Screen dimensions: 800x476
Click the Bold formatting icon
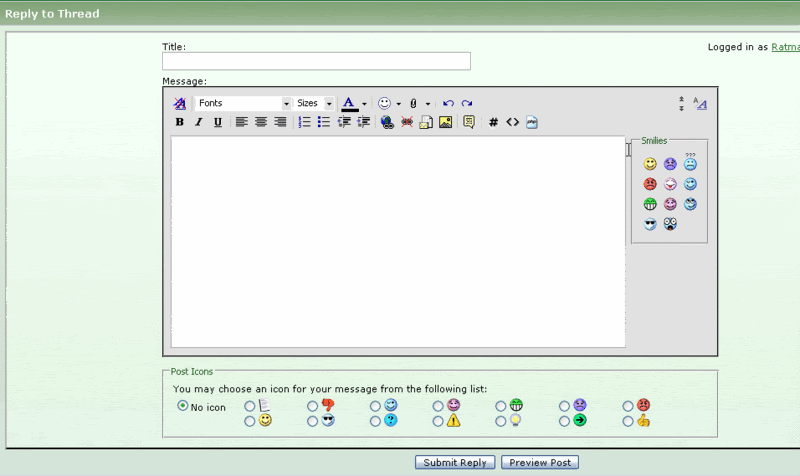(x=179, y=122)
